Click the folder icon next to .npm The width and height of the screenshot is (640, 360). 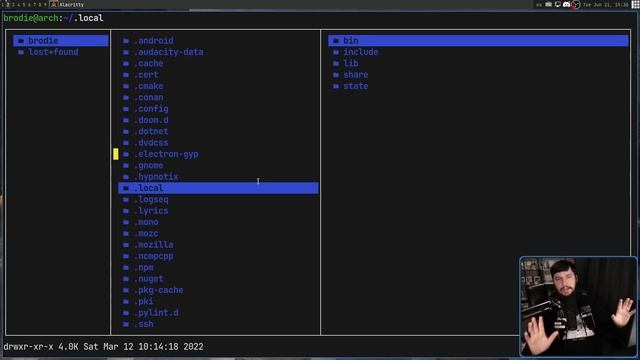pyautogui.click(x=126, y=268)
